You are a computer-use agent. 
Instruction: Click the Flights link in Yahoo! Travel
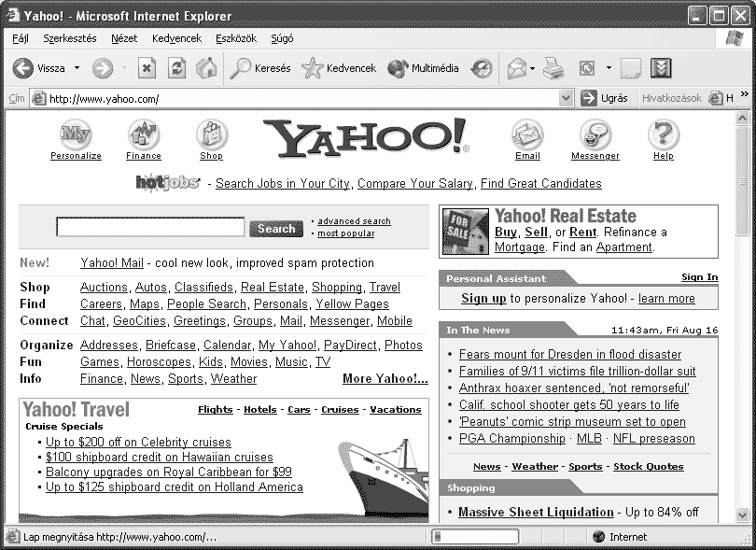pyautogui.click(x=215, y=410)
